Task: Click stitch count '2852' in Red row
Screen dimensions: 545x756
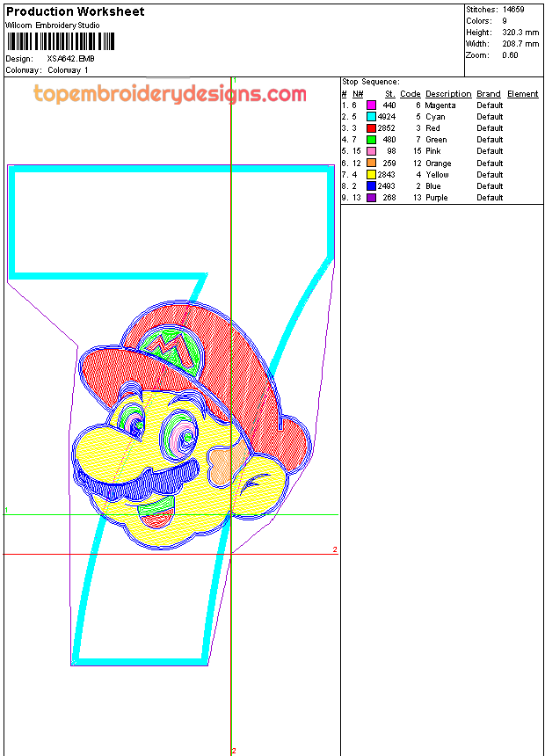Action: (x=386, y=128)
